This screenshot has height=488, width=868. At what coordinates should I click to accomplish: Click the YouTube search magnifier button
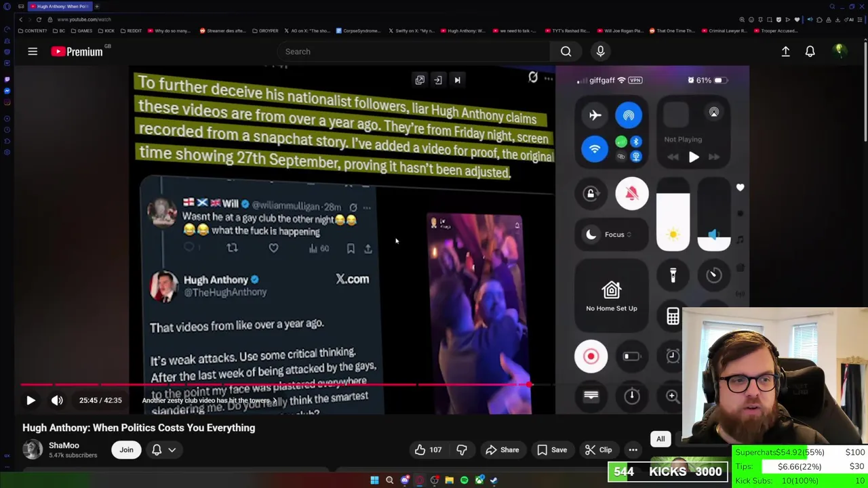click(x=566, y=52)
